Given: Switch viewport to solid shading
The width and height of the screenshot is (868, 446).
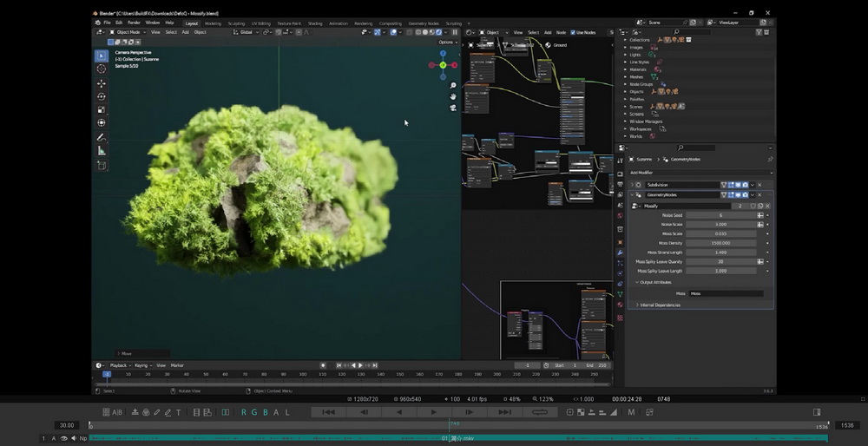Looking at the screenshot, I should tap(425, 32).
